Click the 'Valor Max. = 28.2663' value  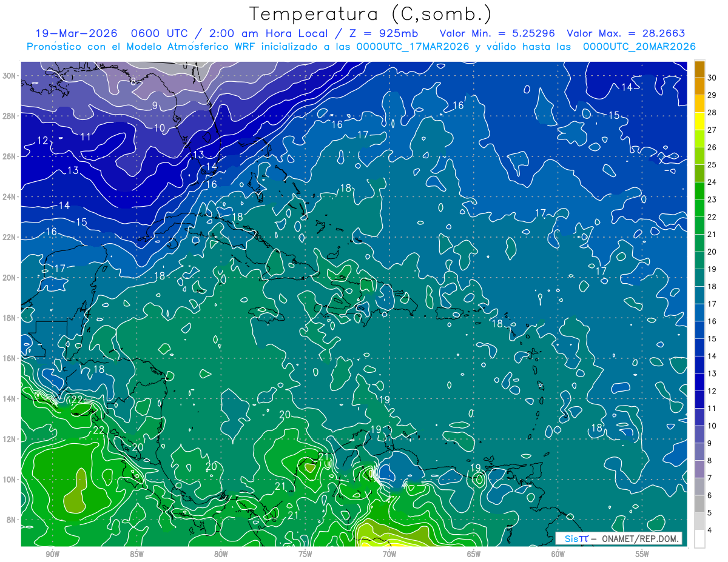click(626, 33)
